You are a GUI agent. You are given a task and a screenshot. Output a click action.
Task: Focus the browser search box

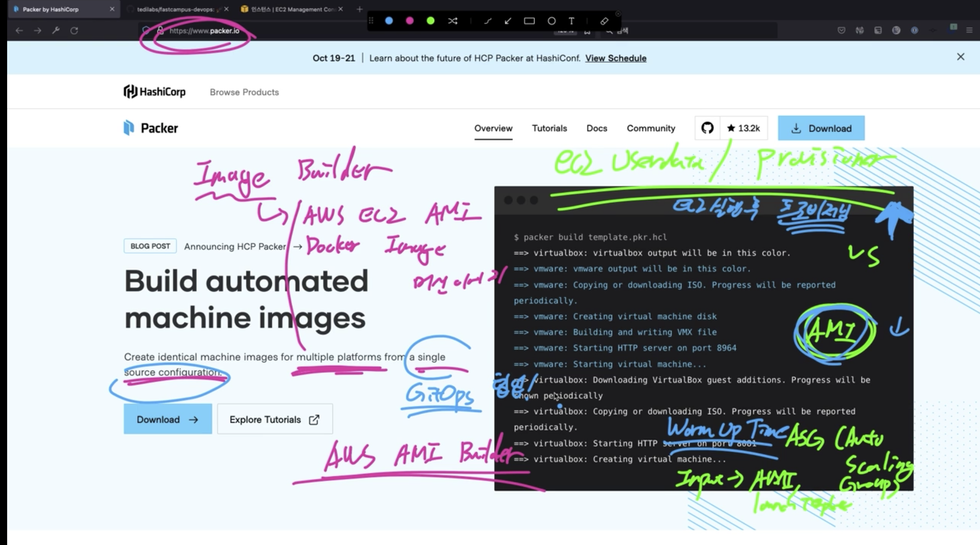(x=689, y=31)
